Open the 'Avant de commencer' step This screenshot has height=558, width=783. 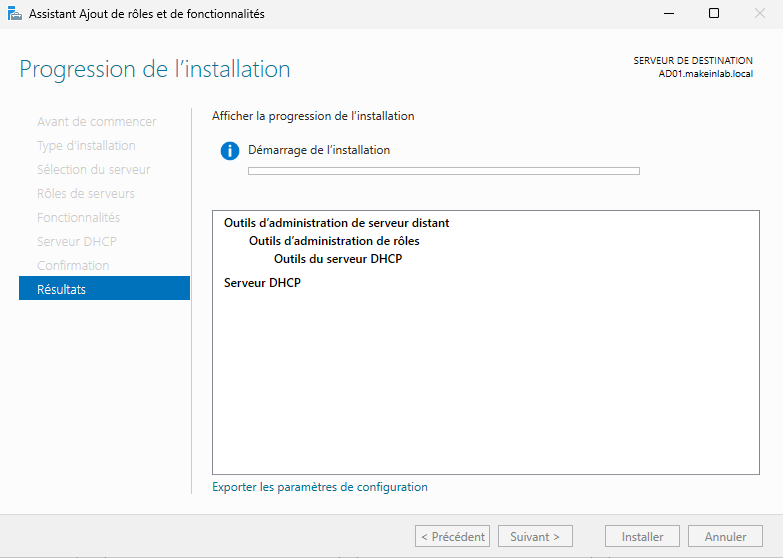97,122
